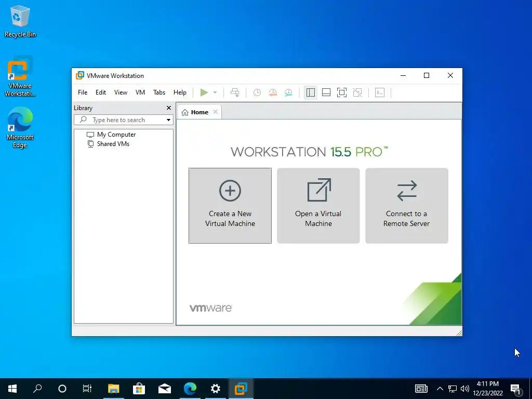Viewport: 532px width, 399px height.
Task: Open the power options dropdown arrow
Action: click(215, 92)
